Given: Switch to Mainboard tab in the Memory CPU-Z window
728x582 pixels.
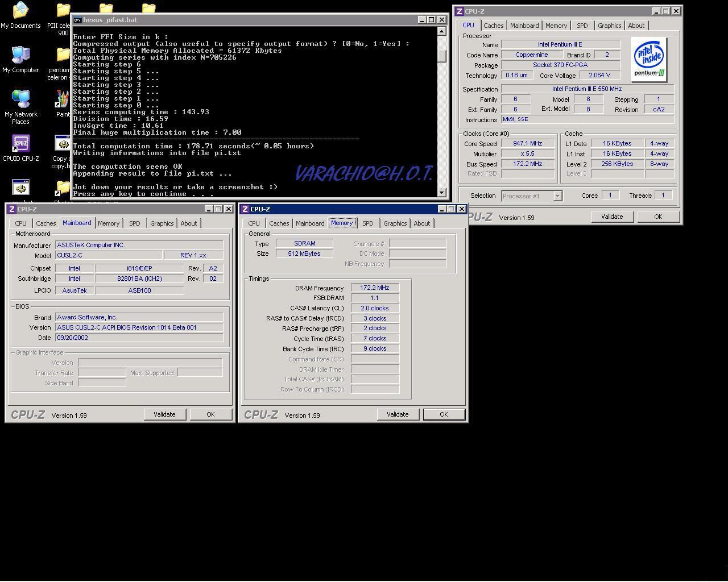Looking at the screenshot, I should [x=310, y=223].
